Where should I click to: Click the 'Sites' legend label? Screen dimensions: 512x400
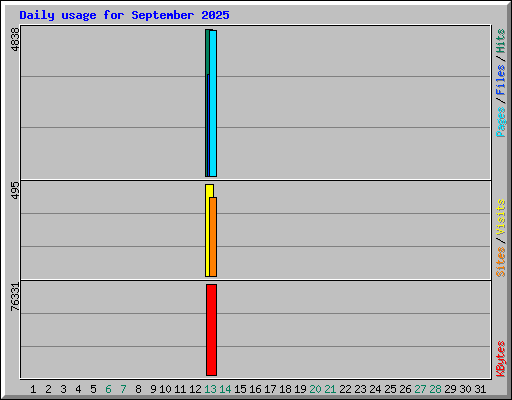[x=501, y=262]
